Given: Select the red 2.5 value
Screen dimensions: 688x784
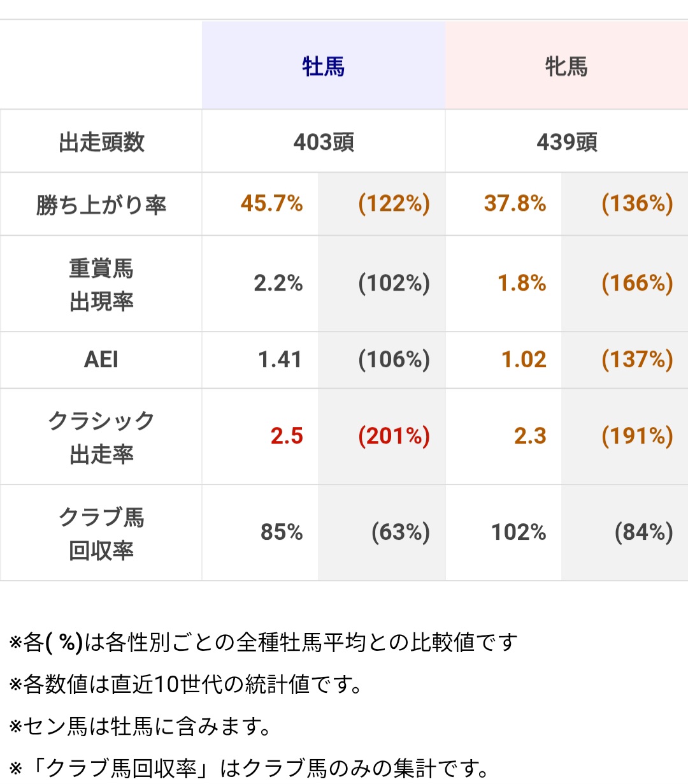Looking at the screenshot, I should [287, 437].
